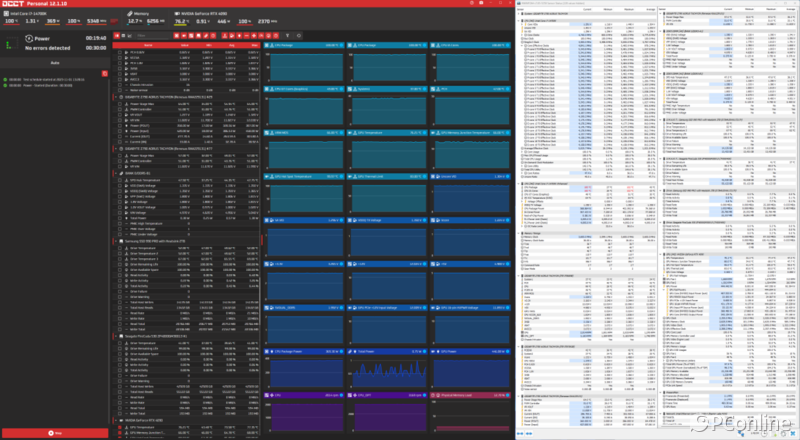Tick the SPD Hub Temperature checkbox
This screenshot has width=800, height=440.
[120, 180]
